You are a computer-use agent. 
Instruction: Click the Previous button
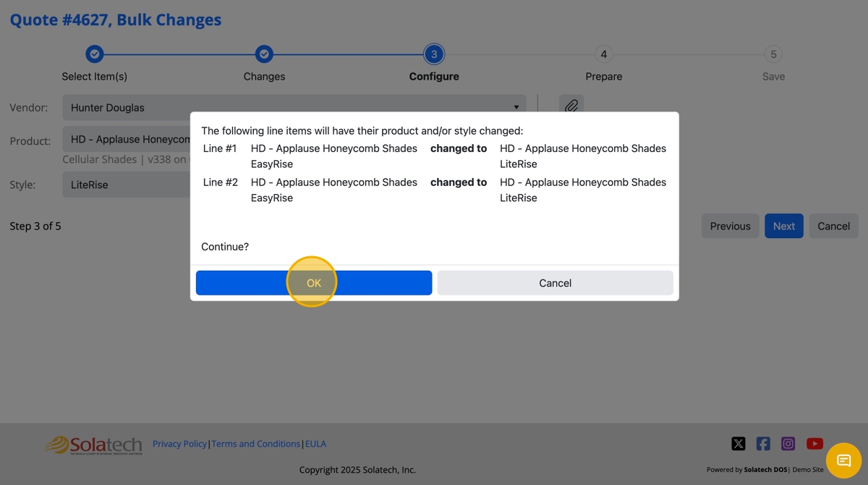point(730,226)
